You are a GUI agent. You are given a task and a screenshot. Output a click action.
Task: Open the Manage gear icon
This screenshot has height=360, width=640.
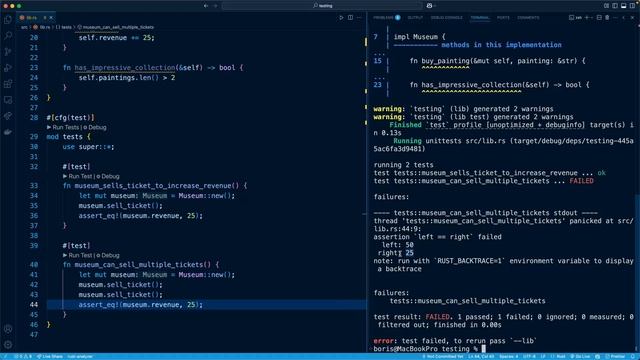click(8, 345)
